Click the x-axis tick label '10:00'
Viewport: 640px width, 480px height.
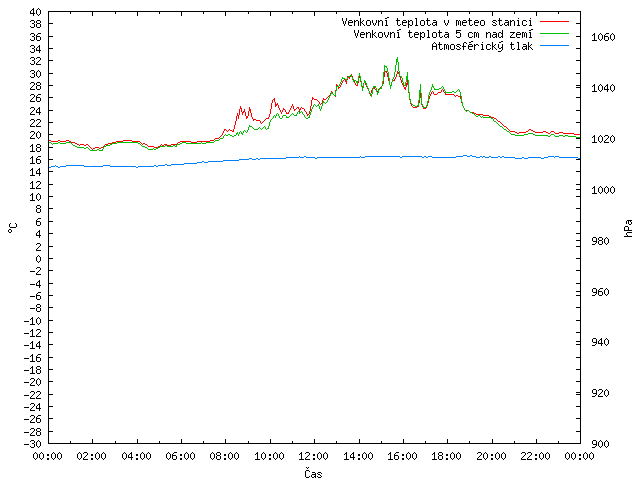click(269, 456)
